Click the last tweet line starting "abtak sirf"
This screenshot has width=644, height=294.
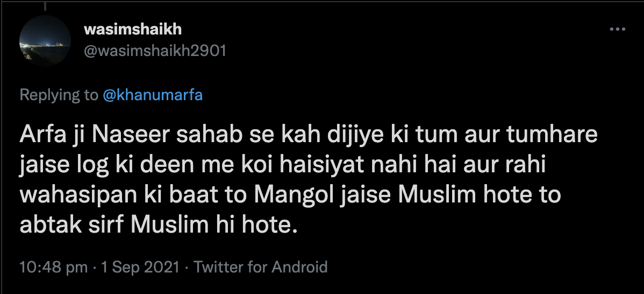click(x=158, y=225)
